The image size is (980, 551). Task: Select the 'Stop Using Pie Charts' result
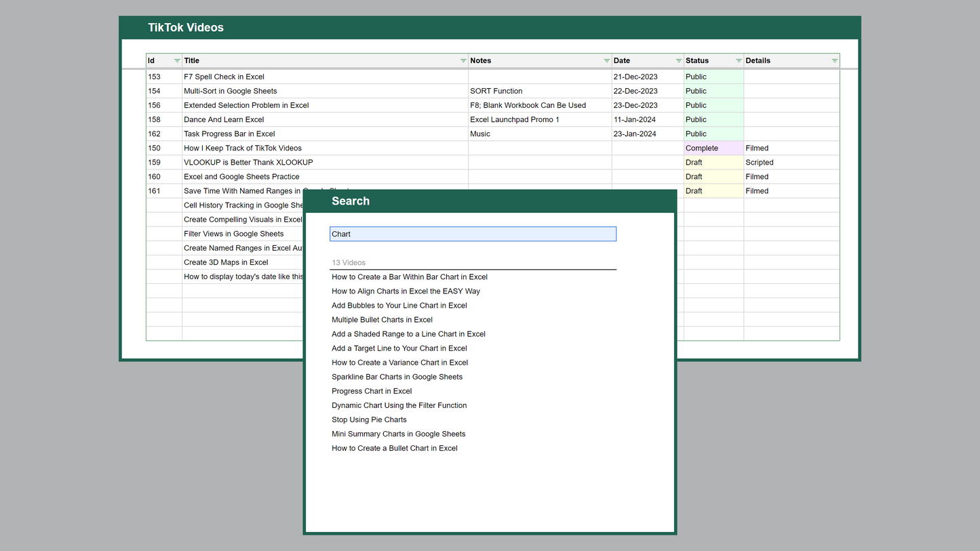369,420
